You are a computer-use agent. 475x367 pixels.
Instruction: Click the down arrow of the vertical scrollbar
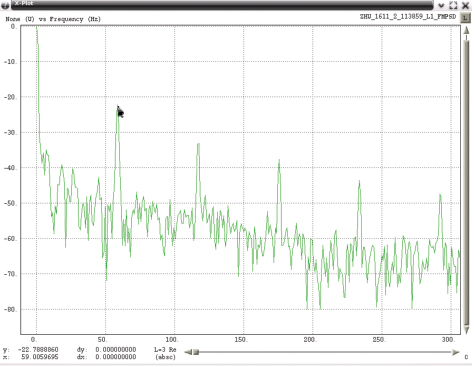[x=466, y=330]
